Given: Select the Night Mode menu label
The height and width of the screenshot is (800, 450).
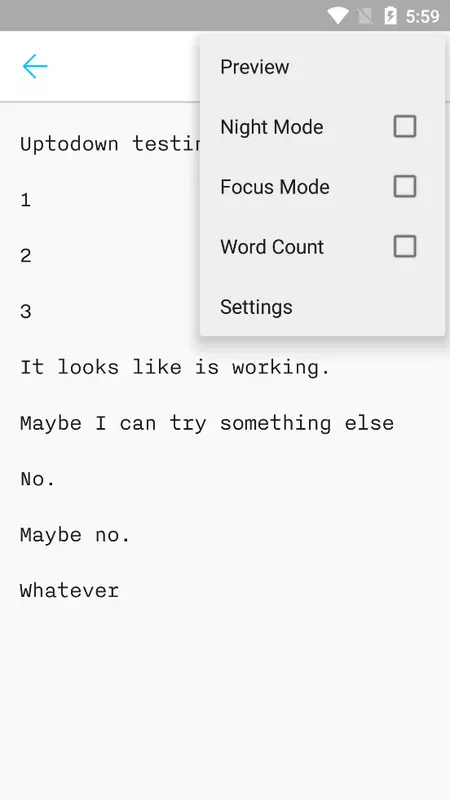Looking at the screenshot, I should click(271, 127).
